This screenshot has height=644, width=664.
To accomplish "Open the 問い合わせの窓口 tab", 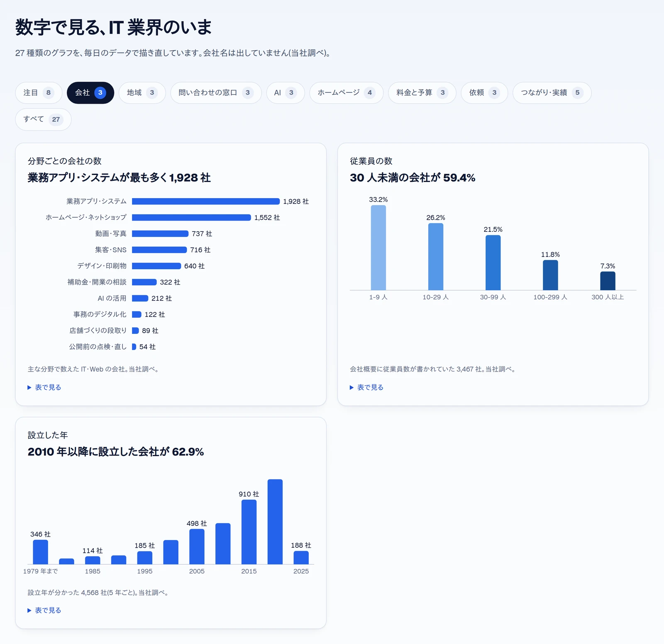I will point(216,93).
